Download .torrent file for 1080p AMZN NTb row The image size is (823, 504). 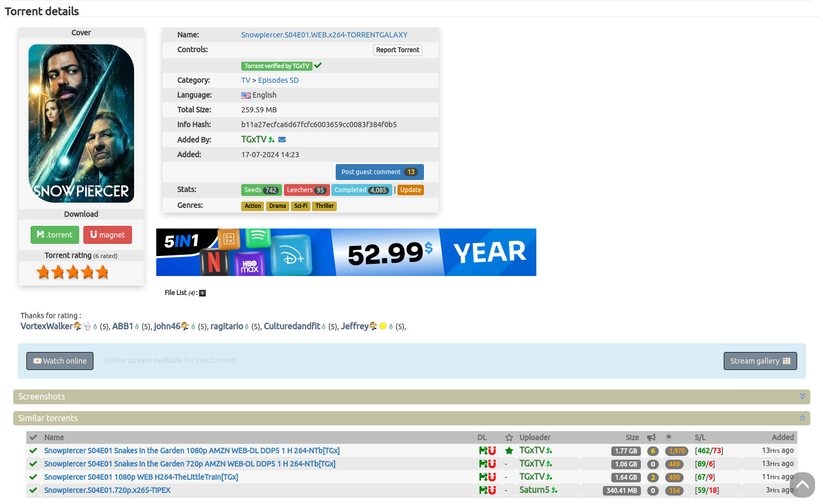click(x=483, y=451)
